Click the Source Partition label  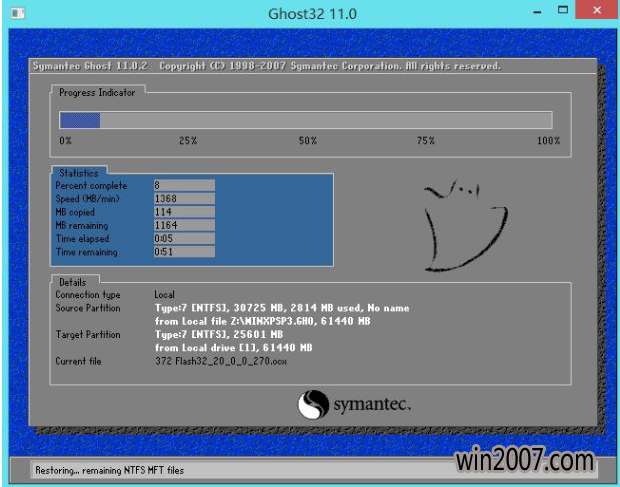pos(88,308)
